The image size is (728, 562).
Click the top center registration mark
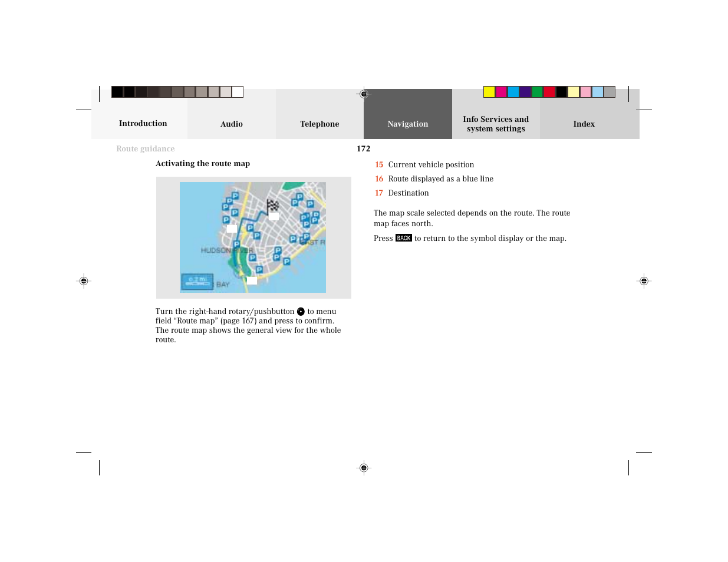pyautogui.click(x=364, y=94)
